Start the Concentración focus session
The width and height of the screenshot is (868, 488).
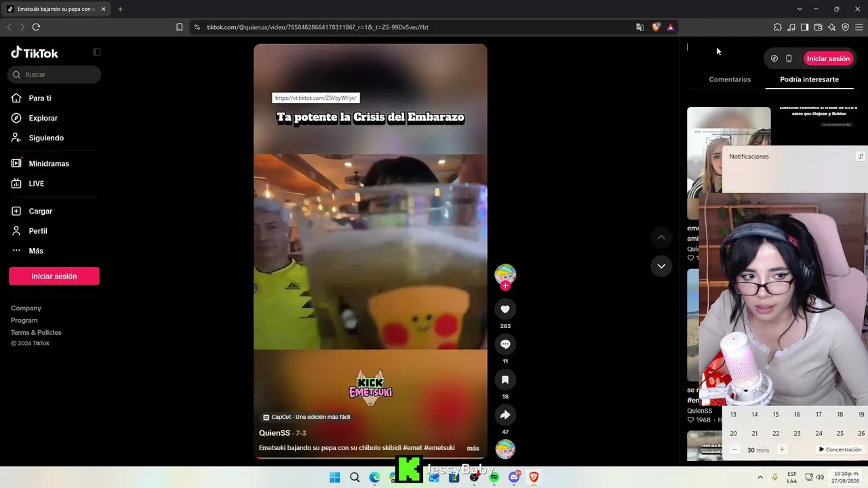coord(840,449)
